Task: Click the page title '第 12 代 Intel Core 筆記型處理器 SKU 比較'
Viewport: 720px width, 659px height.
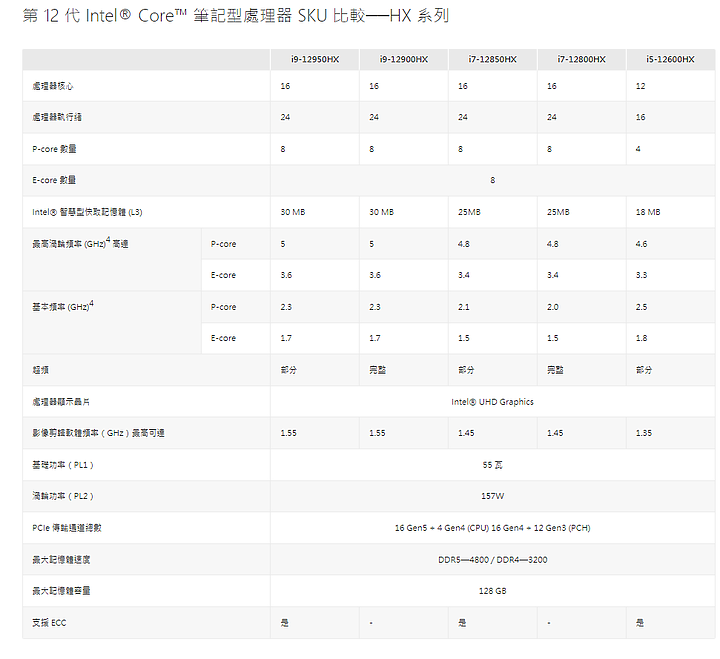Action: coord(236,16)
